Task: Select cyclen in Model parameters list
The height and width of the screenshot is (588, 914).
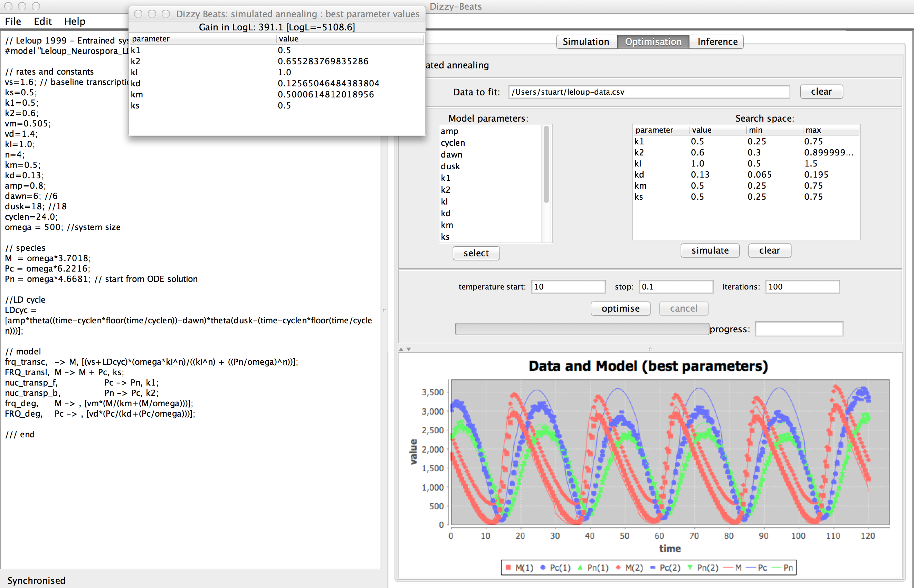Action: (453, 143)
